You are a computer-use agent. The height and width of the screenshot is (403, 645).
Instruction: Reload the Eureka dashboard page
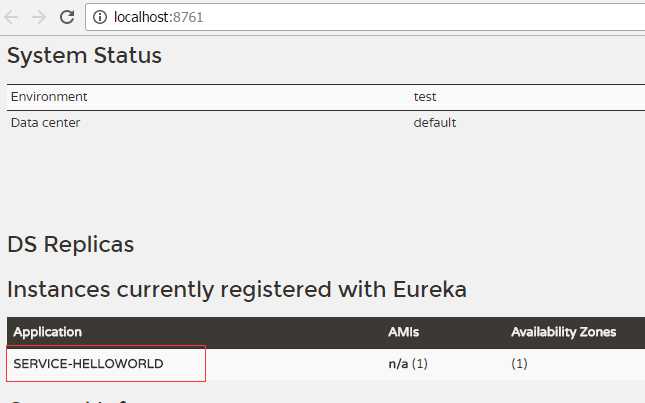point(67,17)
